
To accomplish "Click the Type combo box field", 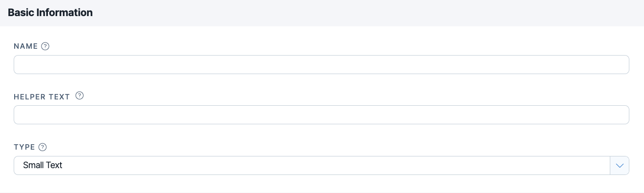I will coord(321,166).
